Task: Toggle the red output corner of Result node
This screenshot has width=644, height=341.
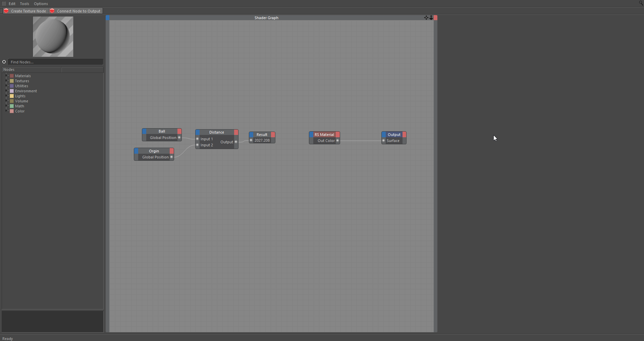Action: tap(273, 135)
